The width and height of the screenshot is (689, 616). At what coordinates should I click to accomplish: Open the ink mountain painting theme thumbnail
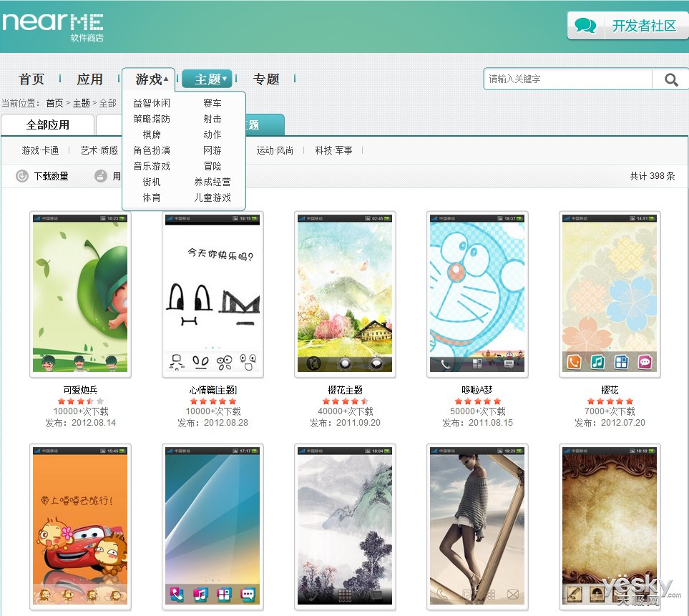pos(345,527)
